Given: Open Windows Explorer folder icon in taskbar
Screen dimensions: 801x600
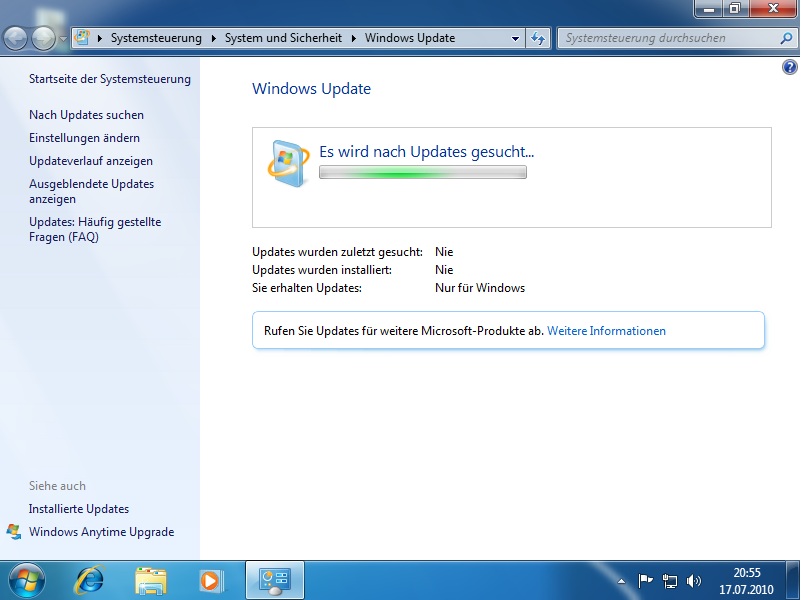Looking at the screenshot, I should click(x=151, y=580).
